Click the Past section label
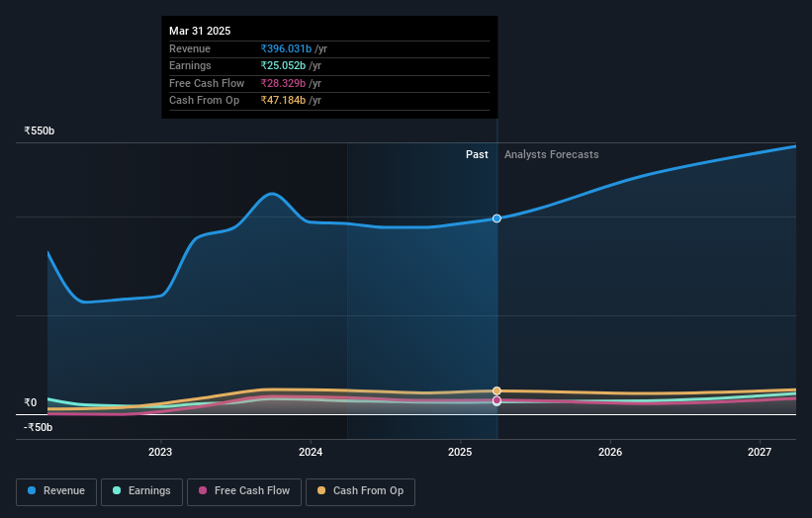812x518 pixels. (x=477, y=155)
